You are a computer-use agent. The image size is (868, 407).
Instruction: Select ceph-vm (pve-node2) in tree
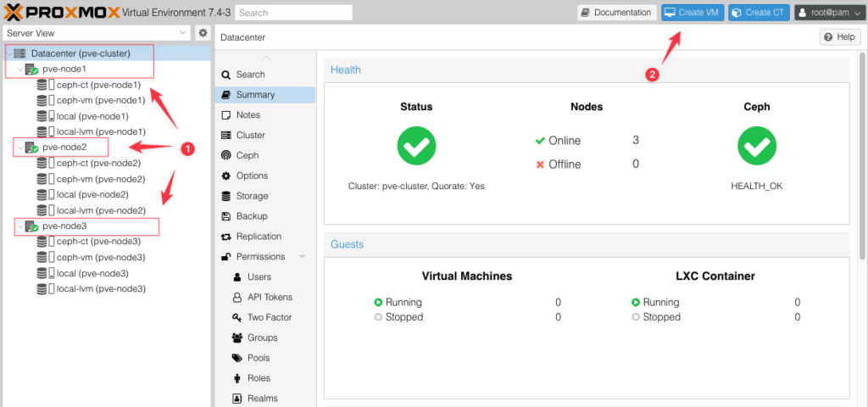(101, 180)
